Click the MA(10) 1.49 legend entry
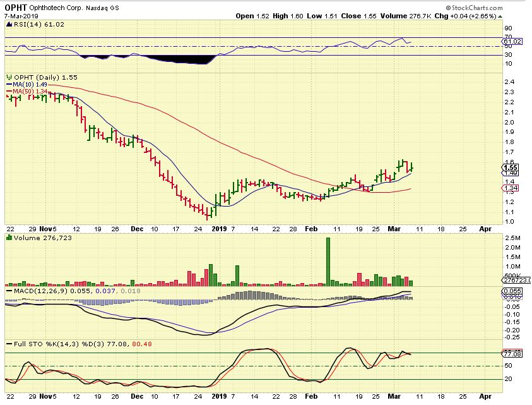Screen dimensions: 532x405 point(27,84)
